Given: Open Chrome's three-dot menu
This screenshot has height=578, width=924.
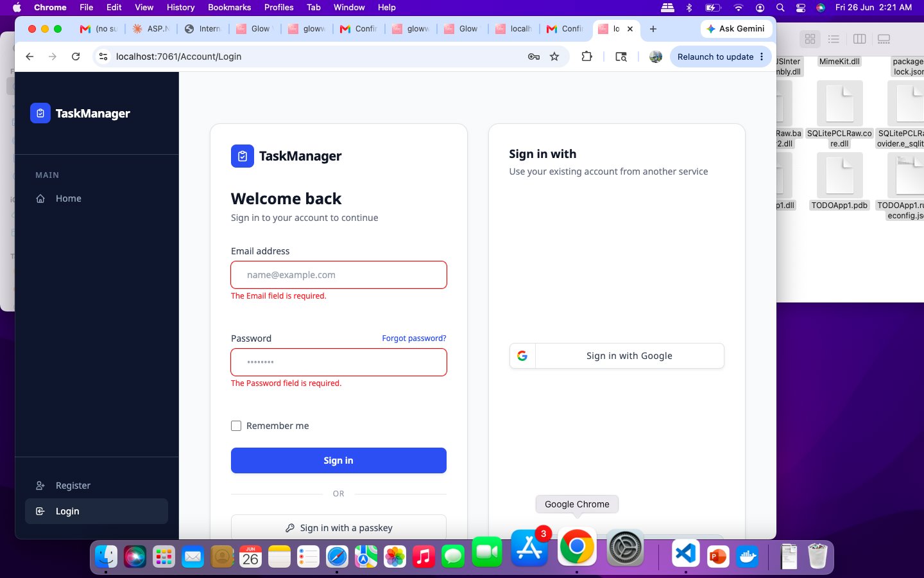Looking at the screenshot, I should tap(762, 57).
